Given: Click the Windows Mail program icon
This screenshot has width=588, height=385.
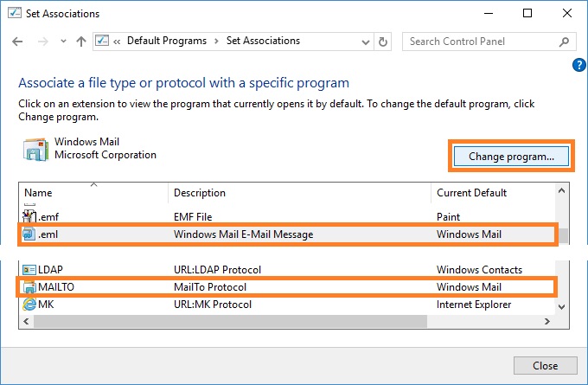Looking at the screenshot, I should 35,150.
